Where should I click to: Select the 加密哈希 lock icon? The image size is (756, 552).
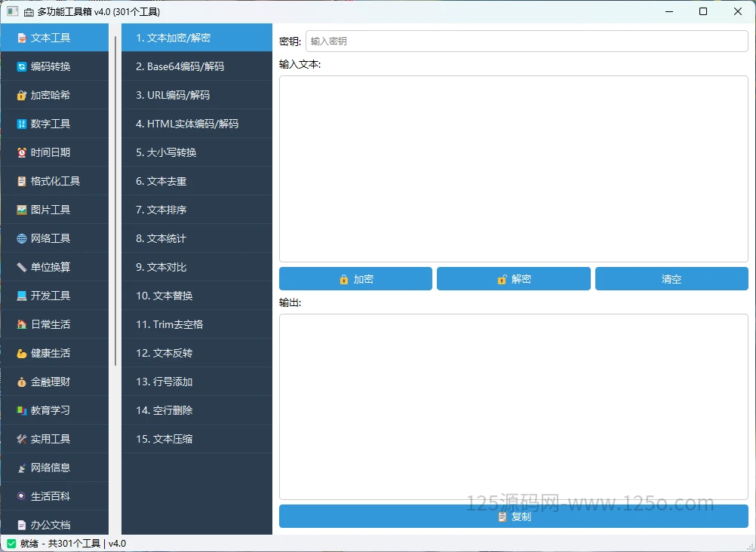21,96
